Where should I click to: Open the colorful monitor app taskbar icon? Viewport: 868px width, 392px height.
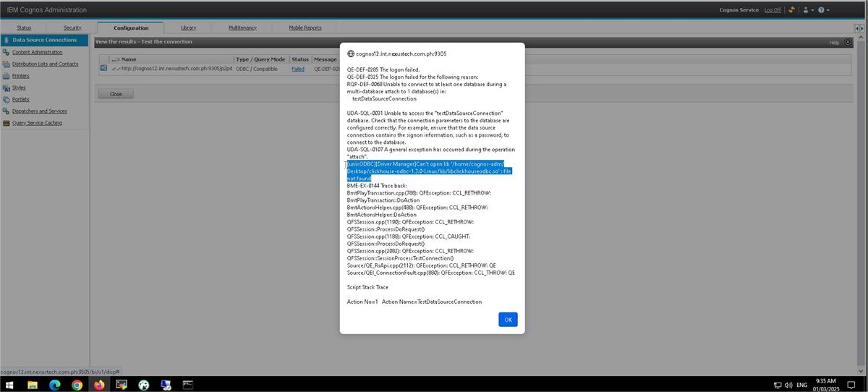click(x=122, y=385)
